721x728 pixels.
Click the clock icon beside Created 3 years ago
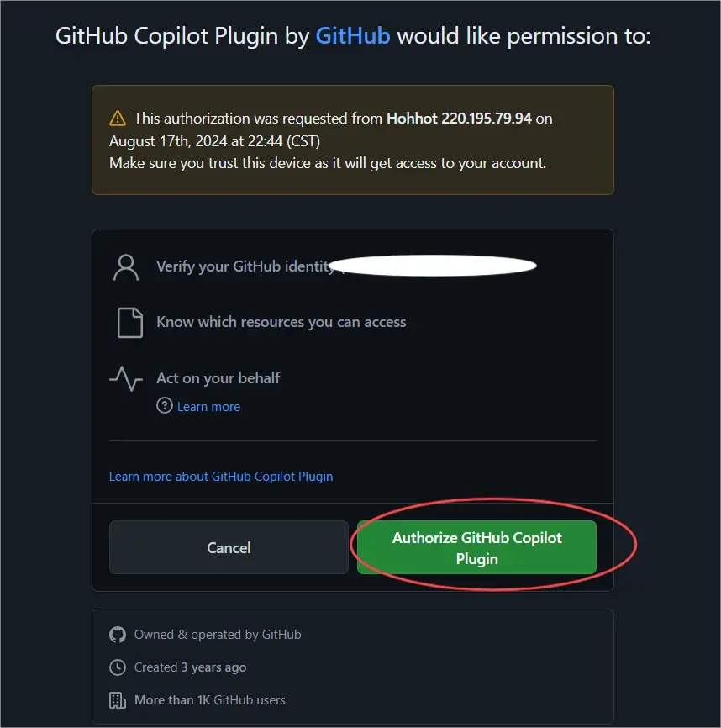pos(118,667)
